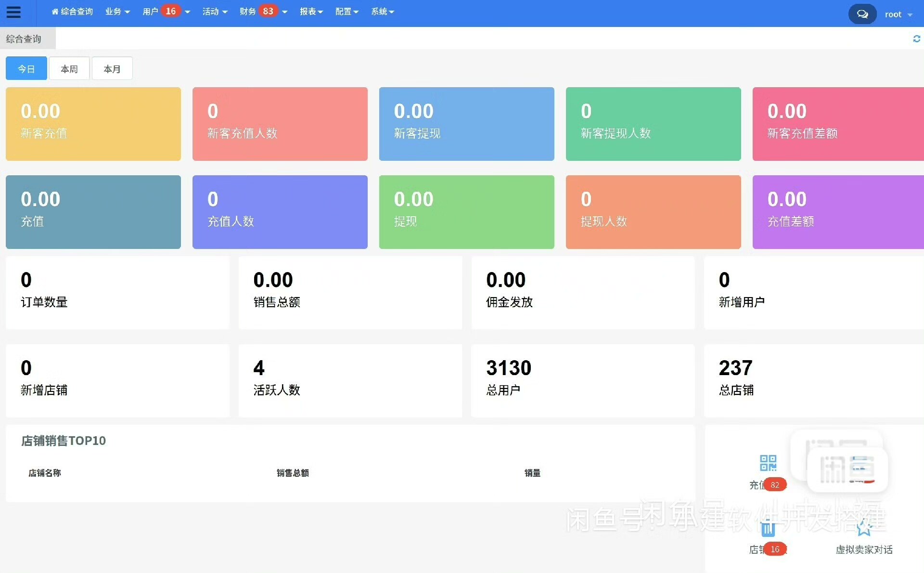Click the shop icon with 16 badge
Viewport: 924px width, 573px height.
coord(768,530)
